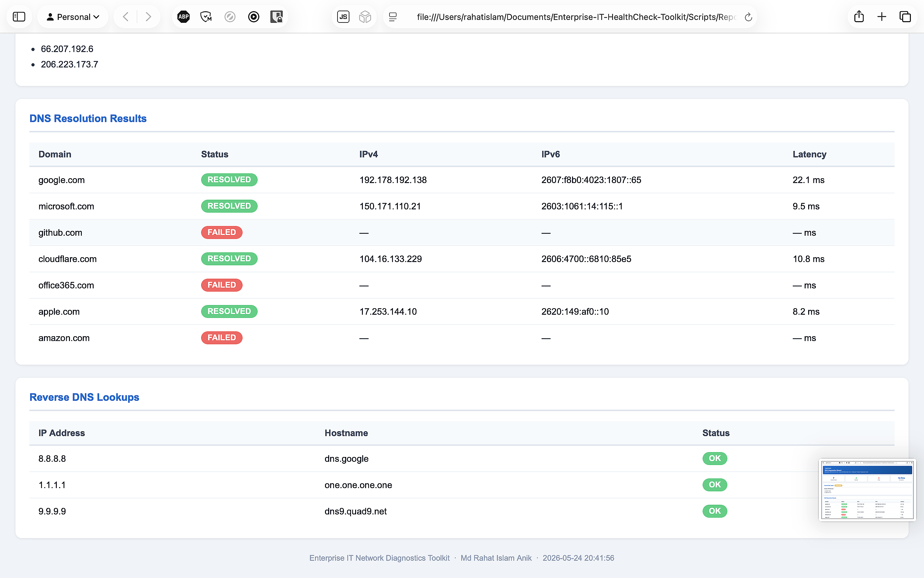924x578 pixels.
Task: Show the tab overview
Action: coord(905,17)
